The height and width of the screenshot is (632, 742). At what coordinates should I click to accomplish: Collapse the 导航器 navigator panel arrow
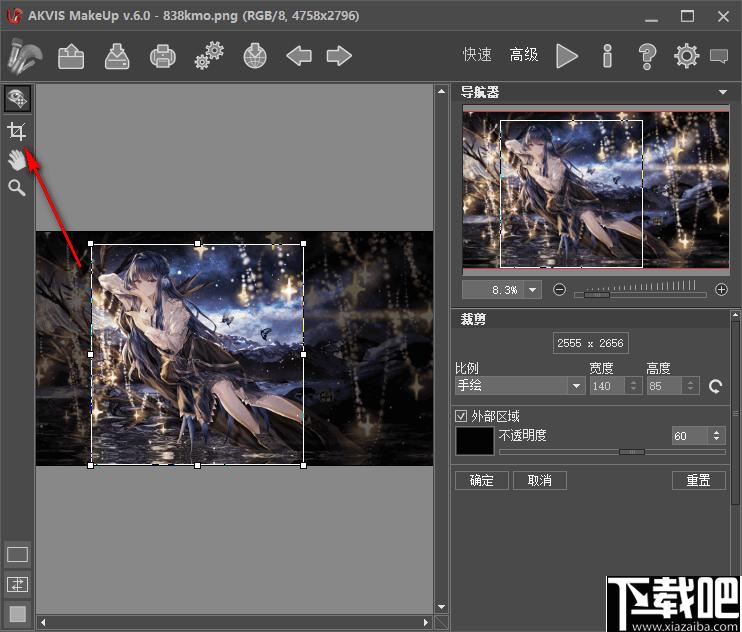(x=723, y=92)
